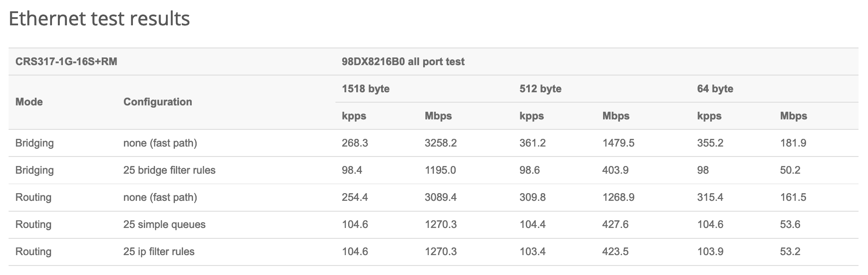Select the '1518 byte' column header
868x275 pixels.
tap(365, 89)
